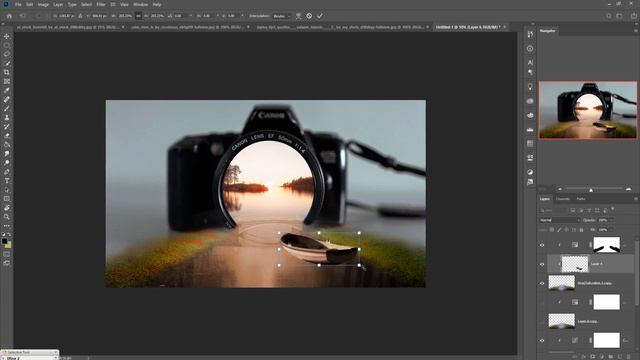The image size is (640, 360).
Task: Click the width percentage input field
Action: pyautogui.click(x=125, y=16)
